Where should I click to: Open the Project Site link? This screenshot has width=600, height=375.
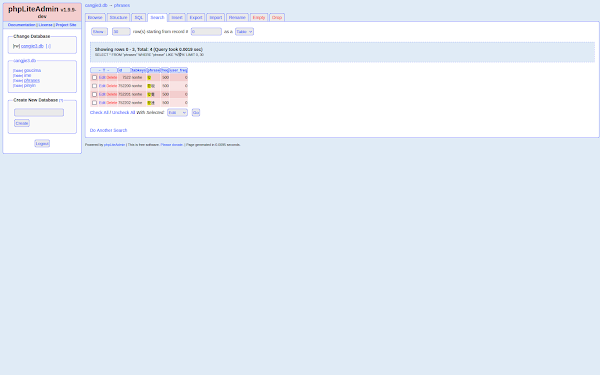pyautogui.click(x=66, y=25)
